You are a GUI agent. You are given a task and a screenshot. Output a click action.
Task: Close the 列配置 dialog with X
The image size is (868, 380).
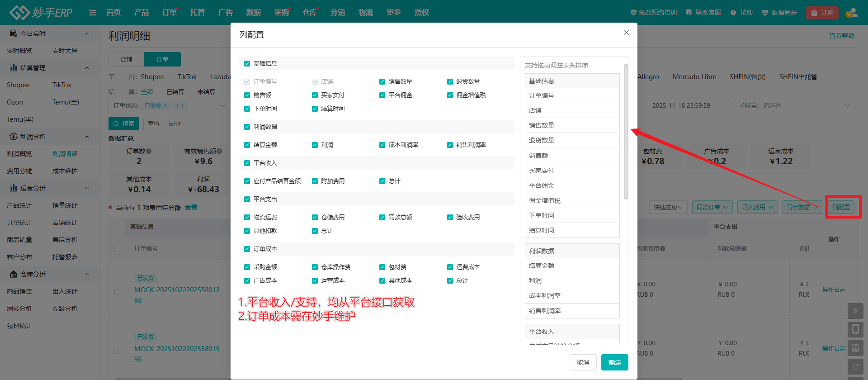tap(626, 33)
